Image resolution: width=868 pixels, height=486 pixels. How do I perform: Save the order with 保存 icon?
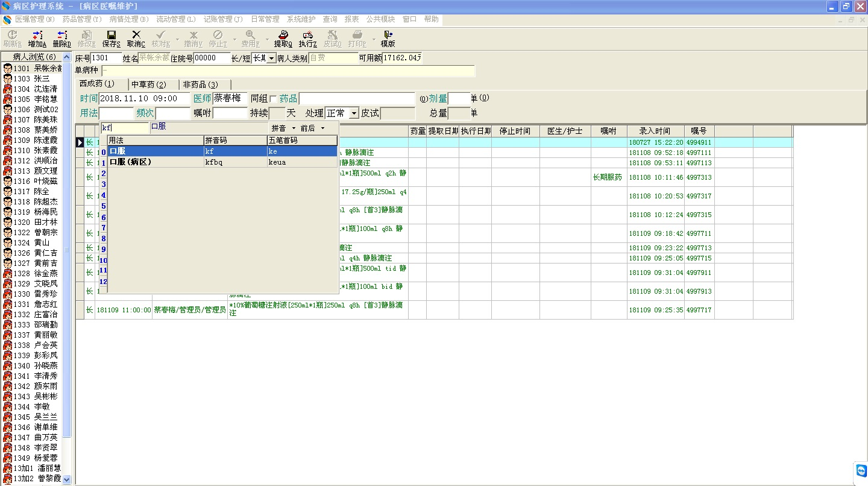(112, 39)
